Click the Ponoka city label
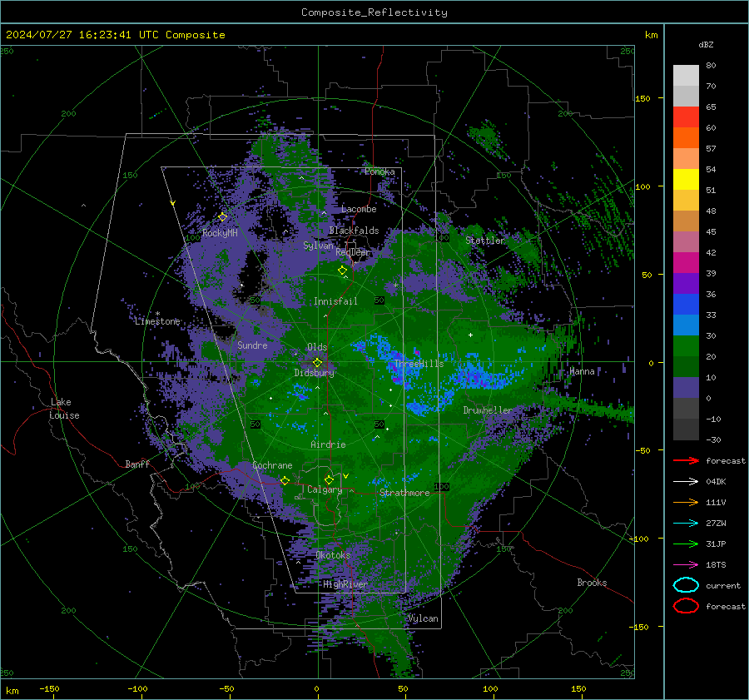Screen dimensions: 749x700 click(x=379, y=171)
